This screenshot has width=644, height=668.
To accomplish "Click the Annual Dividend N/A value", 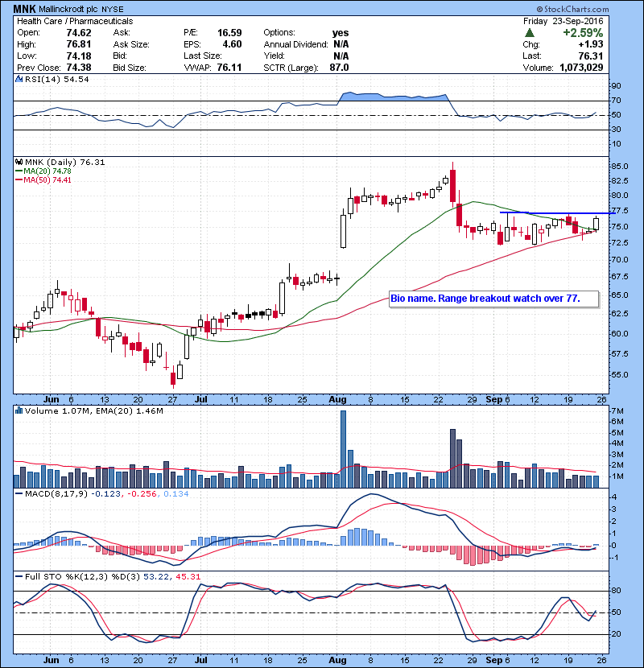I will 341,44.
